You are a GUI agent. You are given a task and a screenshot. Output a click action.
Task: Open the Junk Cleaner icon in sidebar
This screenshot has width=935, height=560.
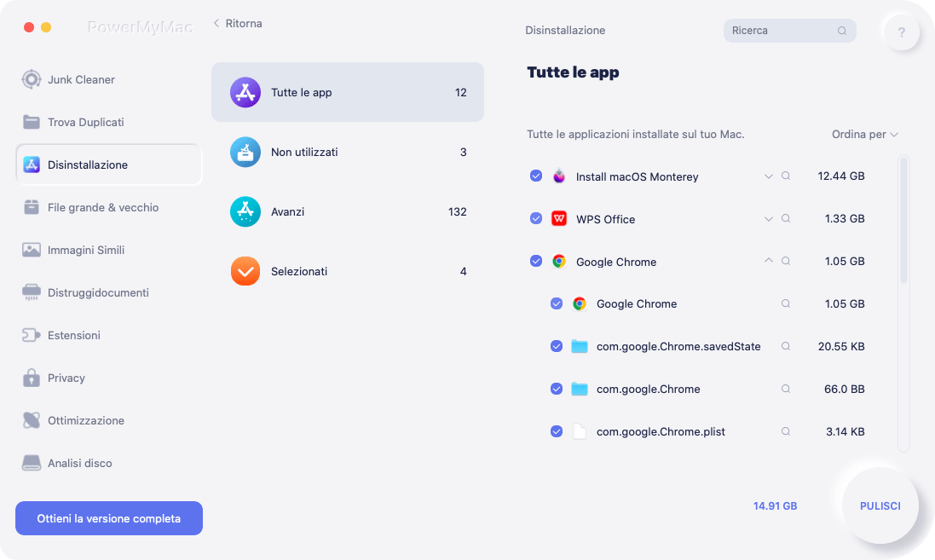pyautogui.click(x=32, y=79)
